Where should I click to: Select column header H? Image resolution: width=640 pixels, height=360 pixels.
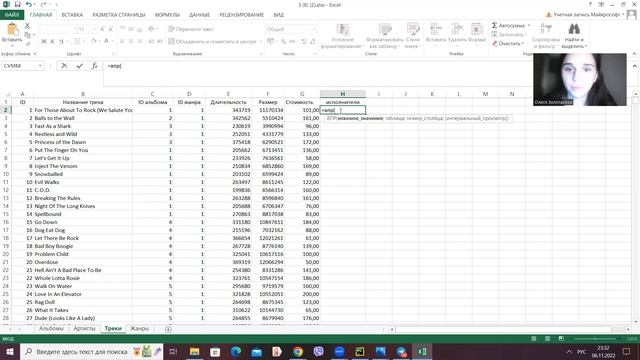pos(342,94)
